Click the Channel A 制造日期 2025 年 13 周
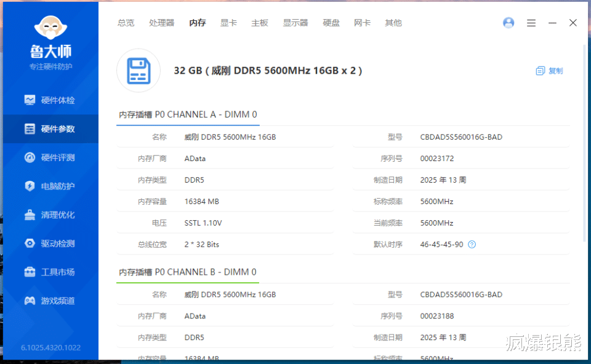 (x=443, y=180)
